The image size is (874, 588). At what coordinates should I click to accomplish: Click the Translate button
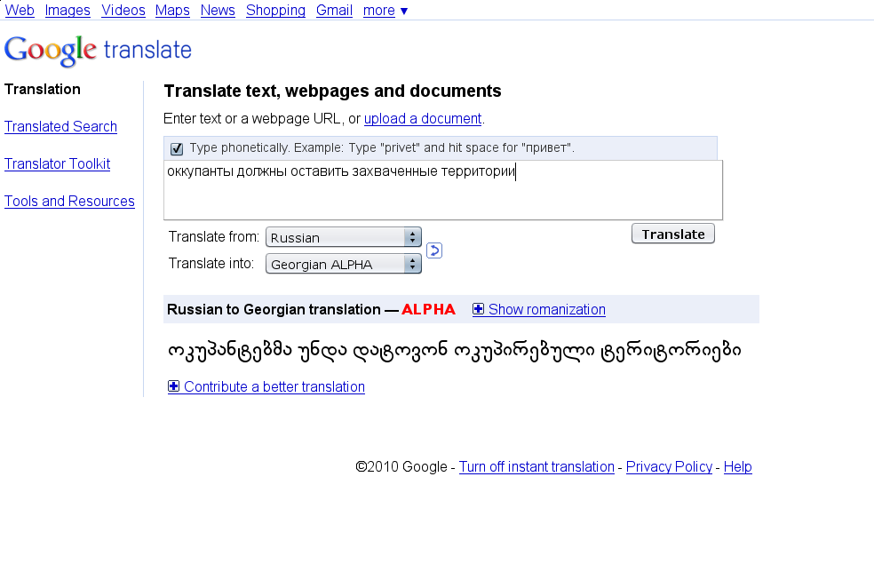672,234
